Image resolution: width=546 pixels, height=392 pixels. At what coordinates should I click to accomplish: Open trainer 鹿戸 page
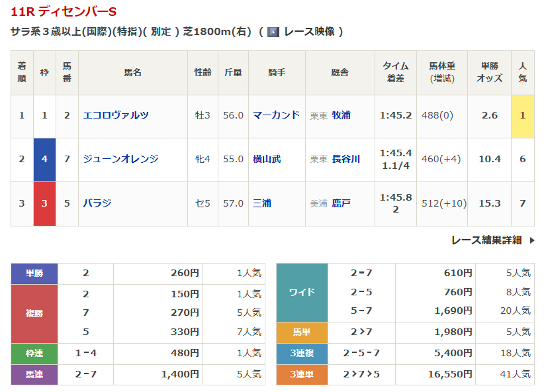(x=341, y=203)
